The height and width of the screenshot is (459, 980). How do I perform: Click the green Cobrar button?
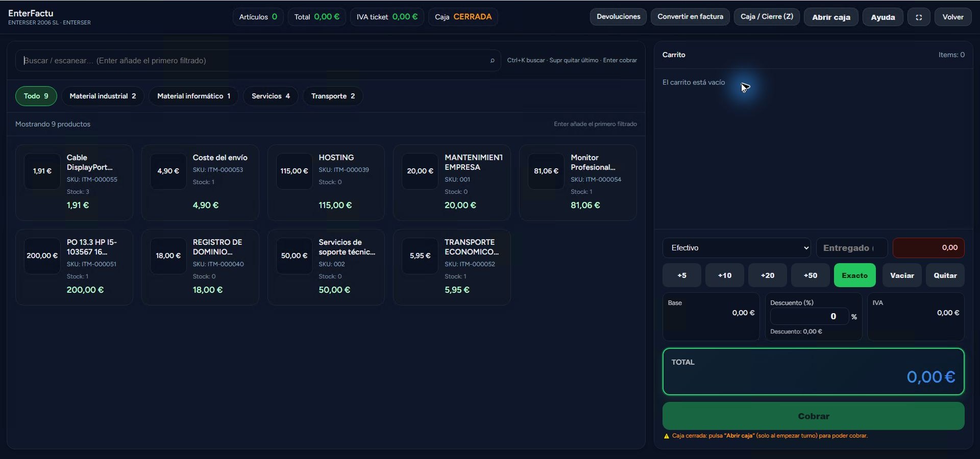click(813, 416)
